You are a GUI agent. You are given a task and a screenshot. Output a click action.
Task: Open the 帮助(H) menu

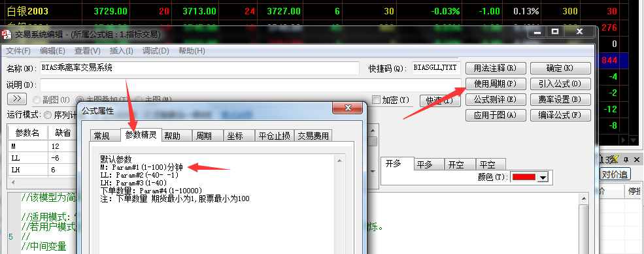(x=192, y=51)
